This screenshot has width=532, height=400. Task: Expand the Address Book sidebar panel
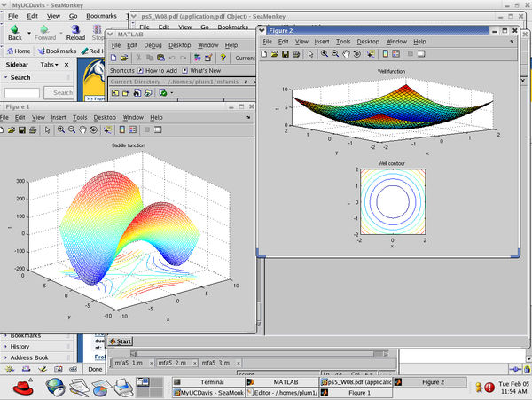(x=29, y=357)
